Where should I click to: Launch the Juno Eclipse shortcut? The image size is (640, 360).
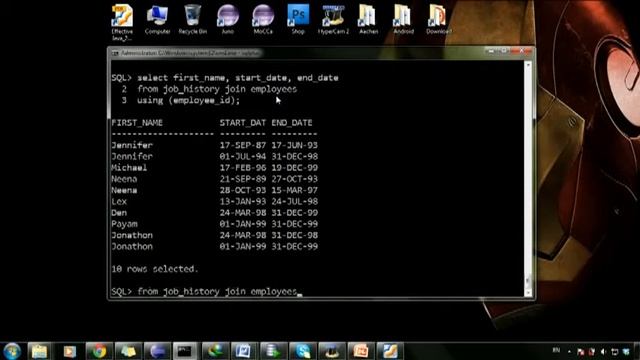pos(228,19)
